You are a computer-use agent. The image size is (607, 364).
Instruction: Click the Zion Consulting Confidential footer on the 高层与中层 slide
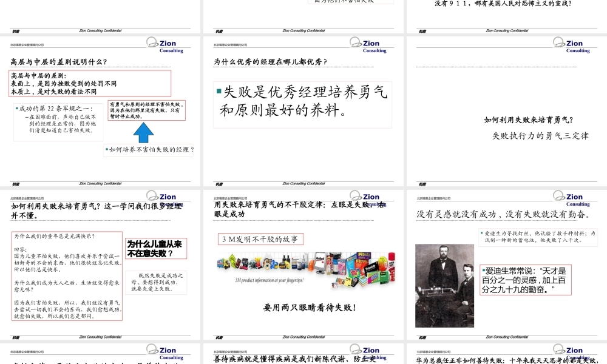click(100, 183)
